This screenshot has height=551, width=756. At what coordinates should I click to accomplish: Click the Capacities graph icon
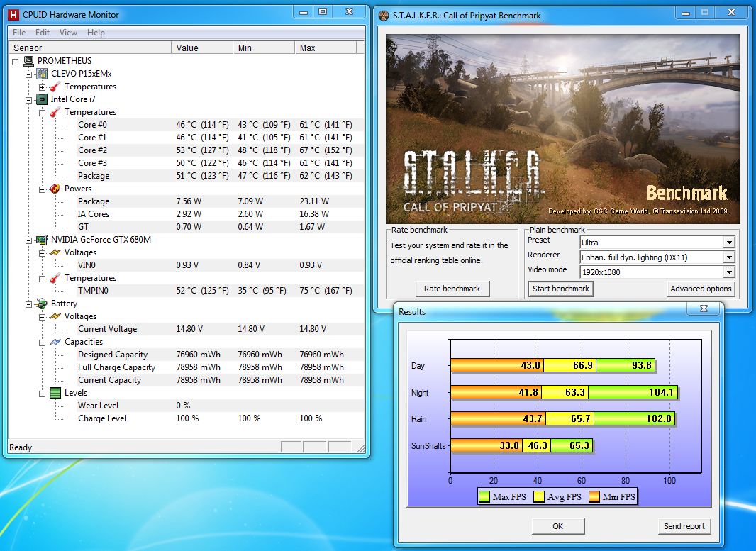pyautogui.click(x=55, y=342)
